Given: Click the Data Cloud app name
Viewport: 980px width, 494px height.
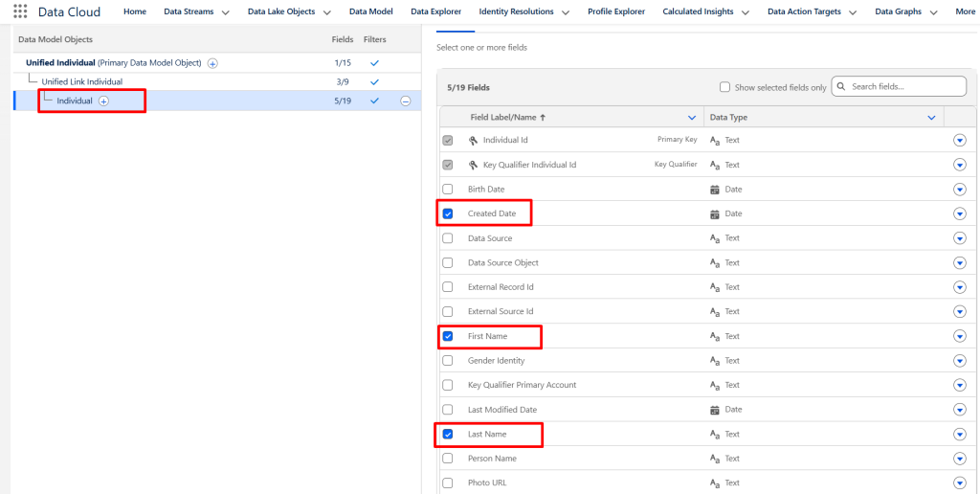Looking at the screenshot, I should pyautogui.click(x=69, y=11).
